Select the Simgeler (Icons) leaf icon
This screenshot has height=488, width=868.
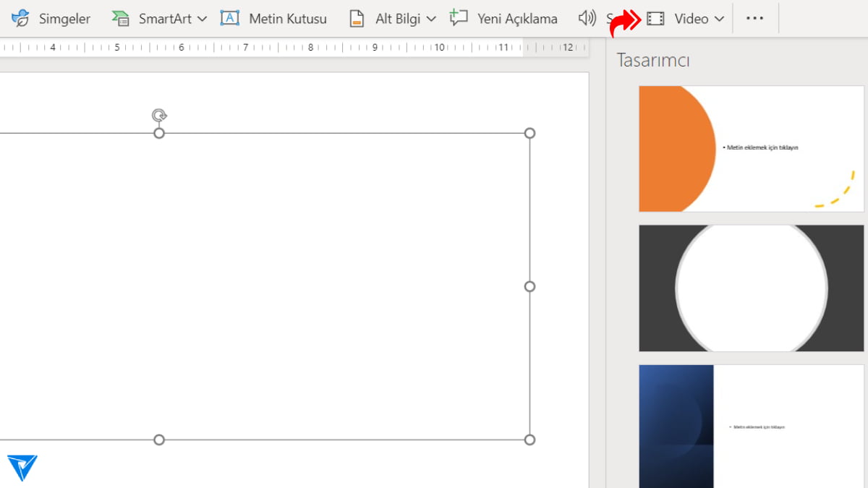(19, 18)
